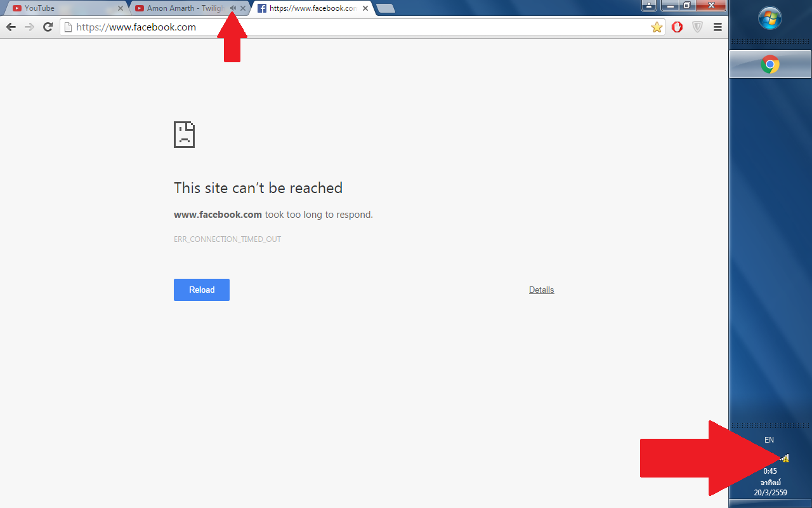This screenshot has width=812, height=508.
Task: Click the forward navigation arrow
Action: coord(29,27)
